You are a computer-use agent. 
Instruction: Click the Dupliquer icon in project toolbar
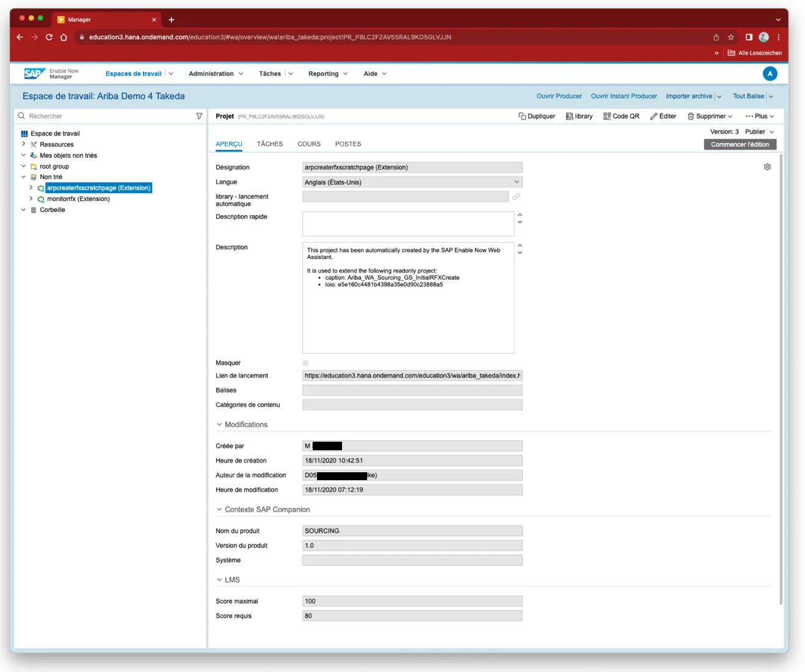coord(522,116)
